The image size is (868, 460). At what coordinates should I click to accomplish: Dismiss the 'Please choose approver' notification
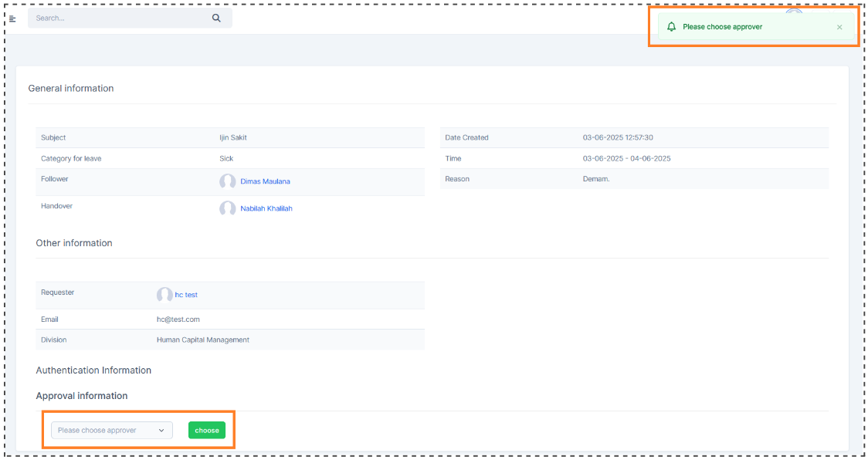[x=839, y=27]
